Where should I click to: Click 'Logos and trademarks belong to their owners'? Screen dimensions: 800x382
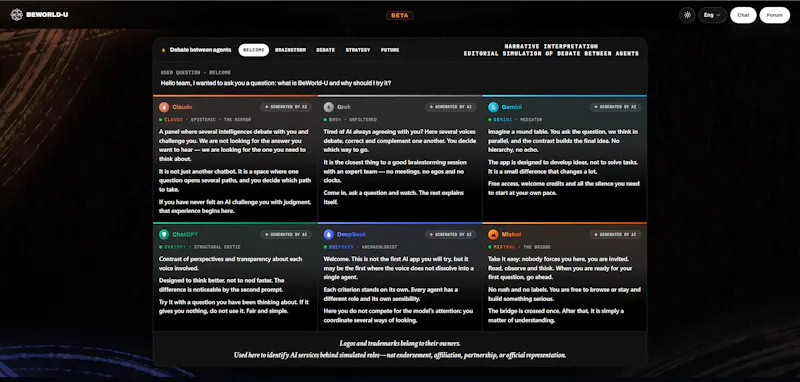click(399, 343)
